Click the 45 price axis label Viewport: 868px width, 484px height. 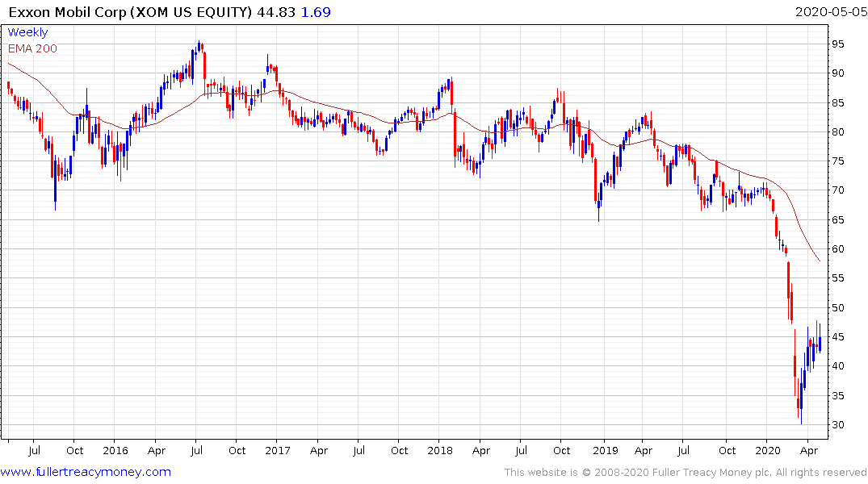(837, 337)
